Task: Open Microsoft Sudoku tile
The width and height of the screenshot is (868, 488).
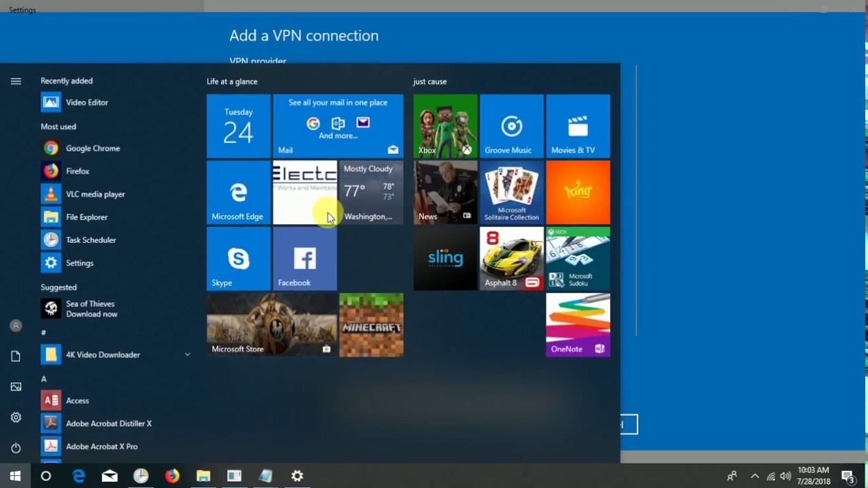Action: click(578, 259)
